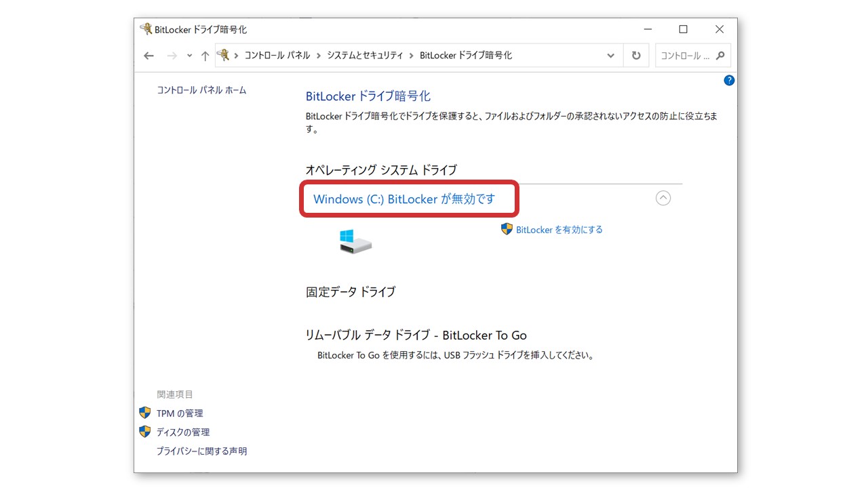The height and width of the screenshot is (488, 868).
Task: Click shield icon next to TPM の管理
Action: point(144,412)
